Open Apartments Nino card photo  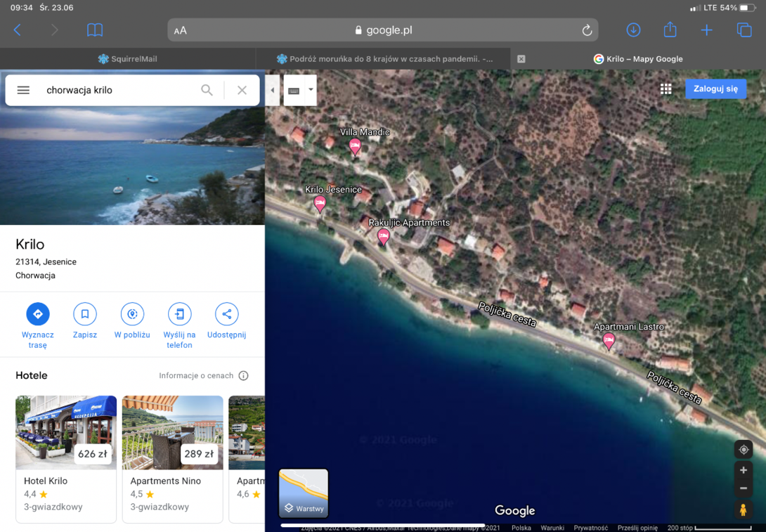point(172,432)
